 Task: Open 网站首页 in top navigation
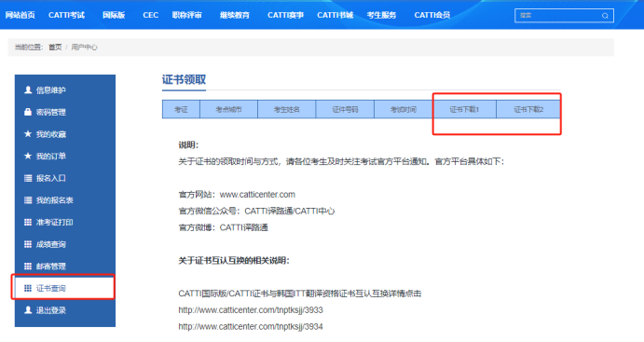(21, 15)
